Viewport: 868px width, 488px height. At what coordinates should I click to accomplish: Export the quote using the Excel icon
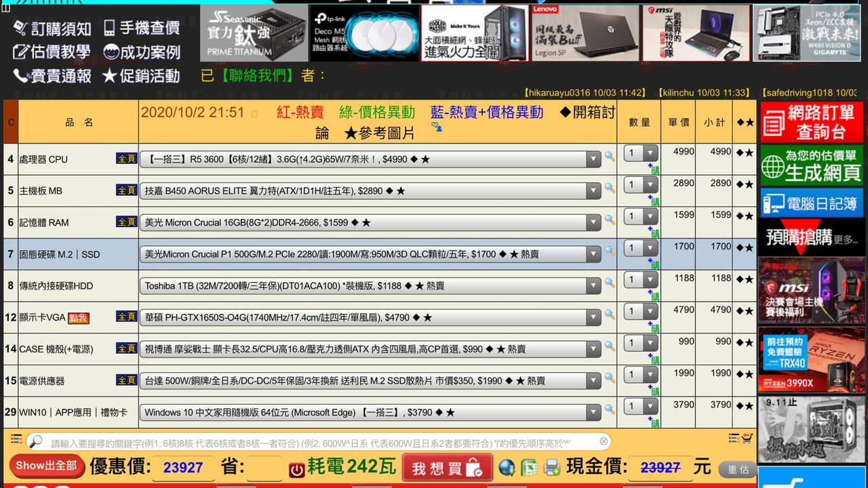pos(528,468)
